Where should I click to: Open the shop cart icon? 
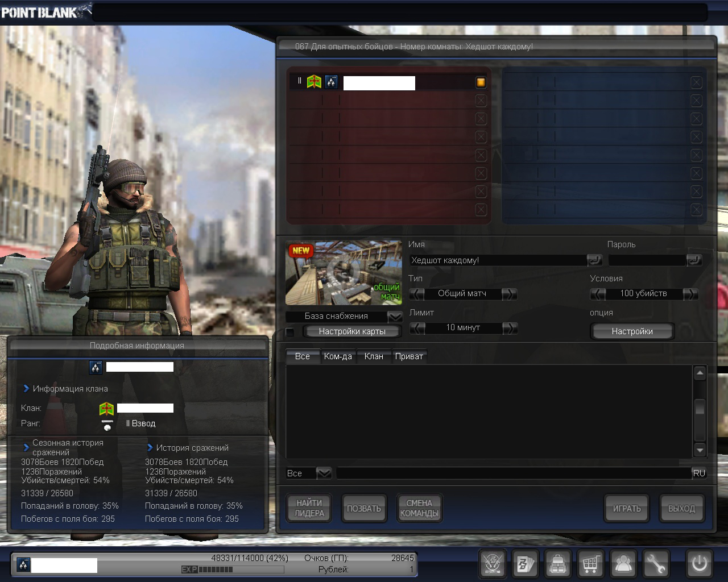[590, 564]
